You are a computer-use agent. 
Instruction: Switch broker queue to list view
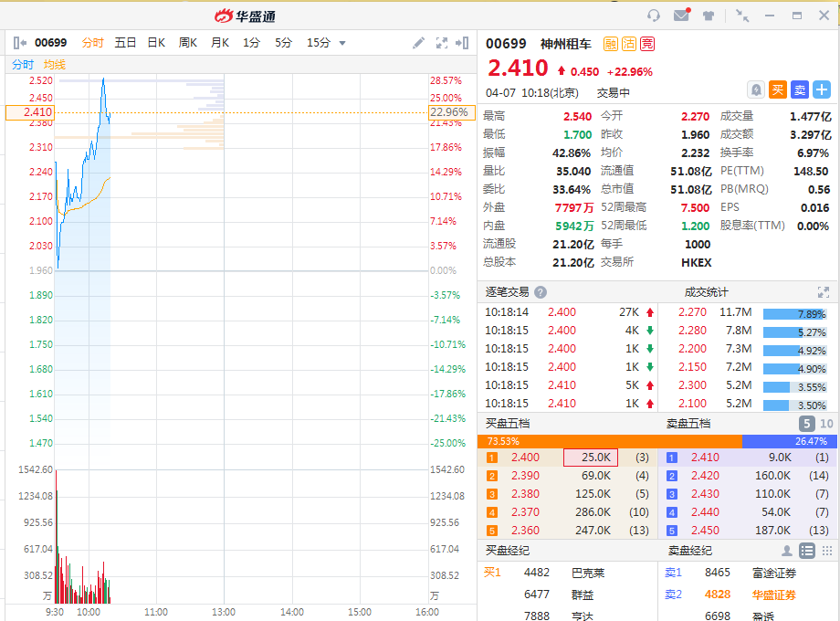(806, 551)
